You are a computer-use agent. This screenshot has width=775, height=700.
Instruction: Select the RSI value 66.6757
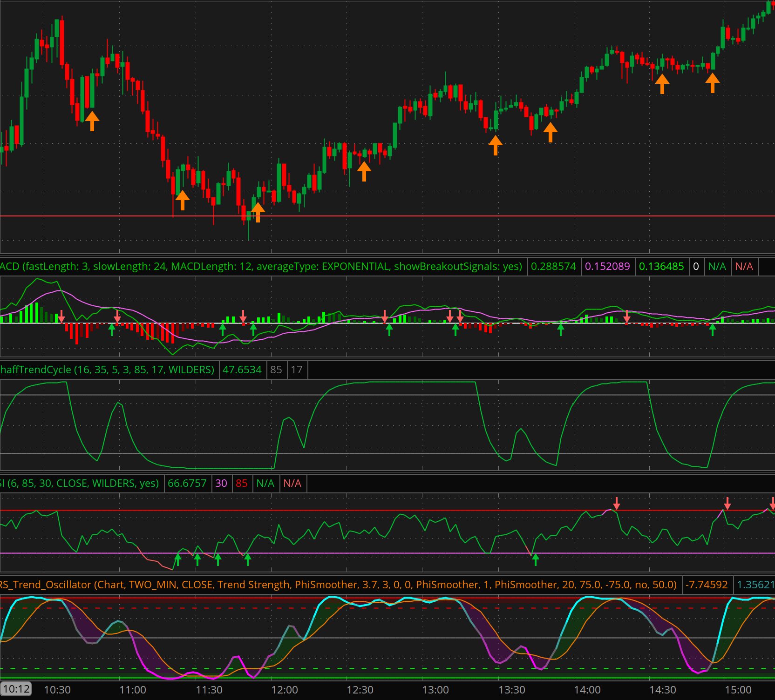pyautogui.click(x=187, y=483)
